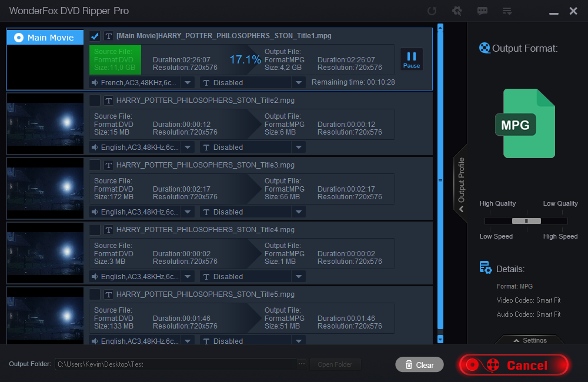Click the Clear button
Image resolution: width=588 pixels, height=382 pixels.
click(419, 365)
